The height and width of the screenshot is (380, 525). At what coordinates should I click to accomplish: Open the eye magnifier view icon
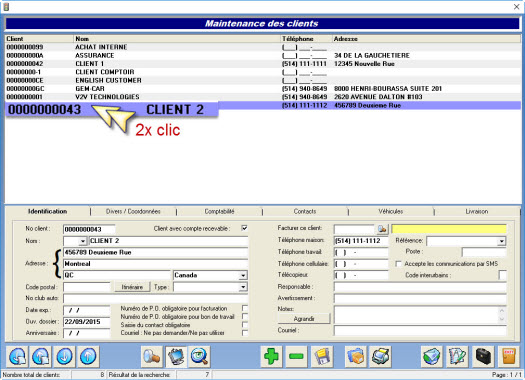pyautogui.click(x=200, y=356)
